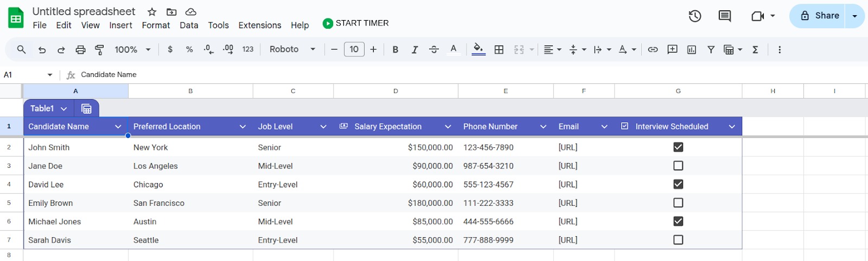Open version history clock icon
The image size is (868, 261).
(x=695, y=16)
